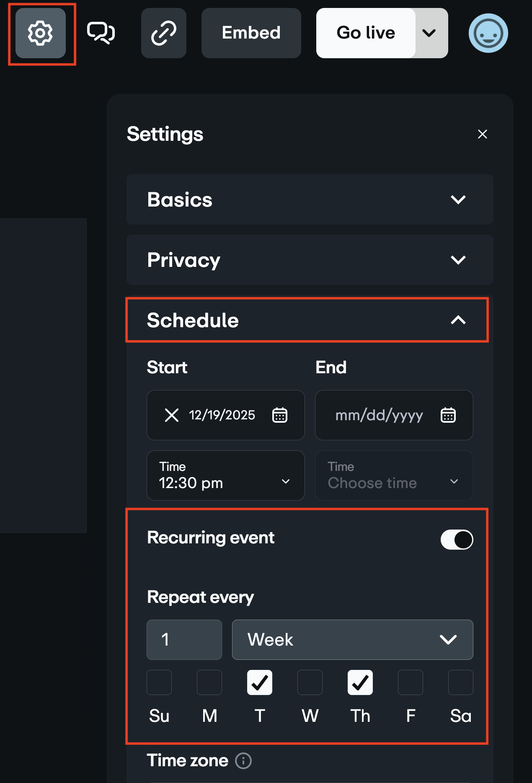The image size is (532, 783).
Task: Check the Wednesday repeat checkbox
Action: pos(310,682)
